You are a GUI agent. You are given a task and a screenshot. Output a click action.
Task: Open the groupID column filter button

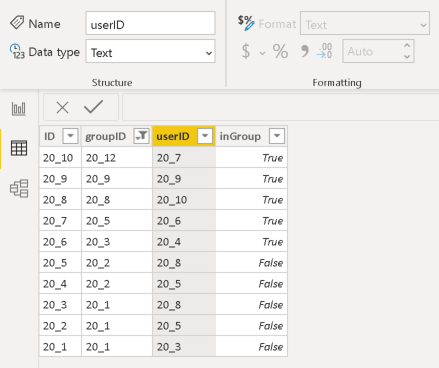coord(141,136)
